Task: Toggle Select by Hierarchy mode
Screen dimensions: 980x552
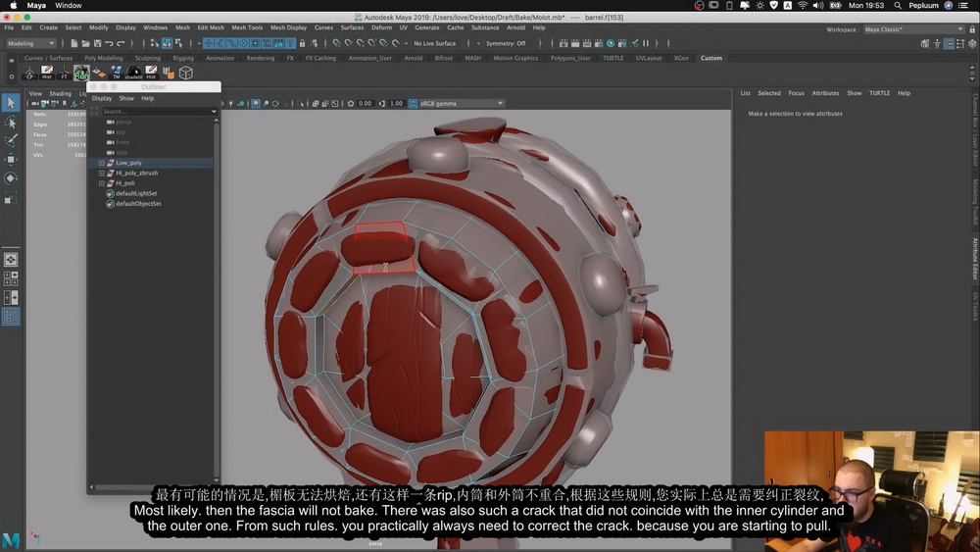Action: point(155,43)
